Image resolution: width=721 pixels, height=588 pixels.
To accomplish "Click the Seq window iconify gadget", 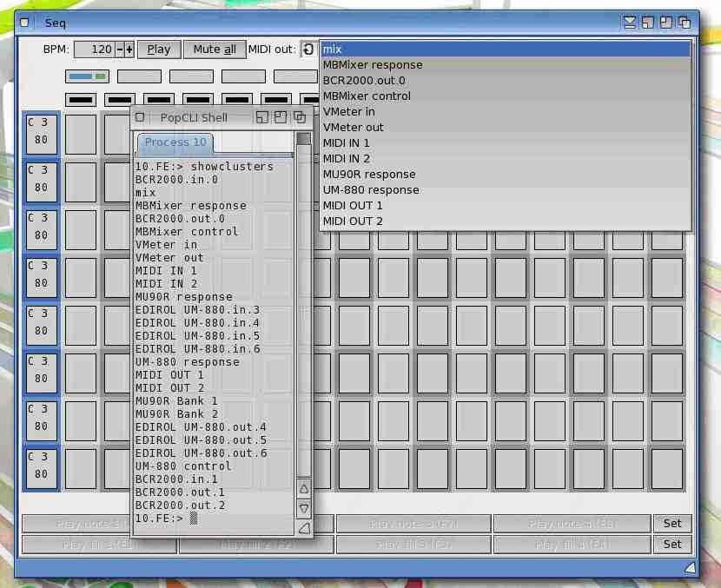I will 630,23.
